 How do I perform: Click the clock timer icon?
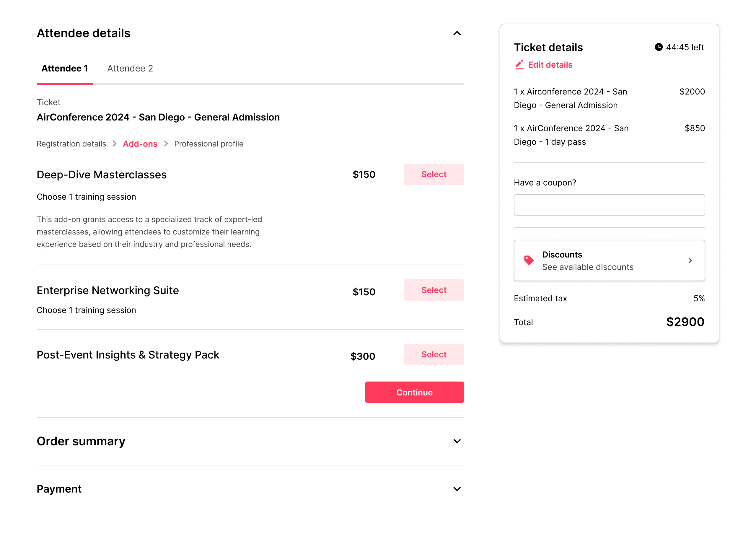pyautogui.click(x=659, y=47)
